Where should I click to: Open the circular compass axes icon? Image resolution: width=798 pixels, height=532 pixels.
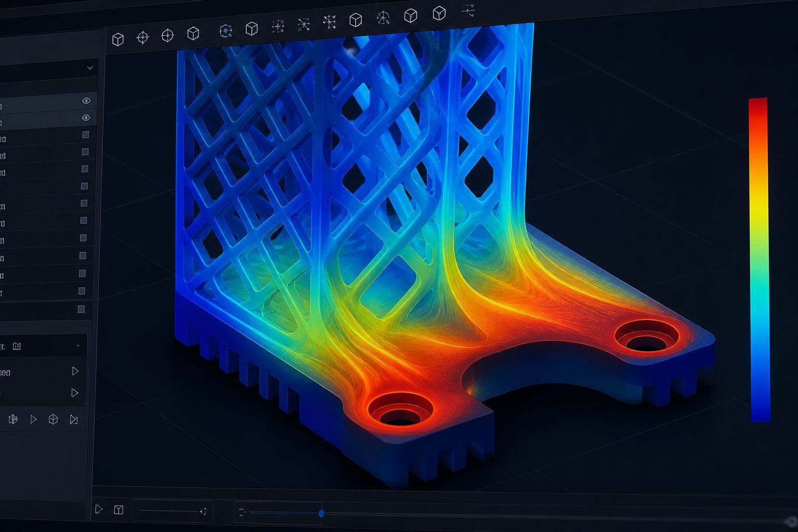click(383, 18)
